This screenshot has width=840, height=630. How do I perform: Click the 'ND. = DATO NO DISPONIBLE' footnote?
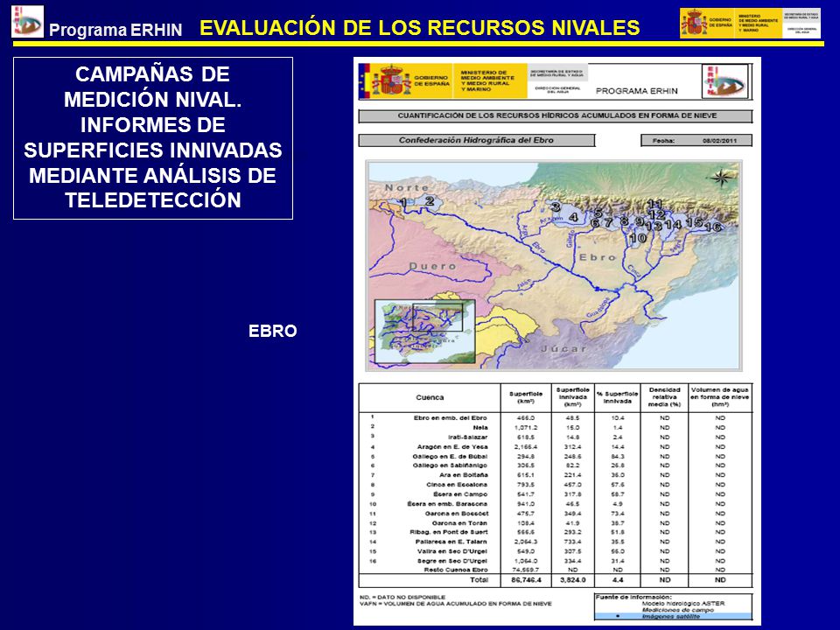tap(402, 597)
